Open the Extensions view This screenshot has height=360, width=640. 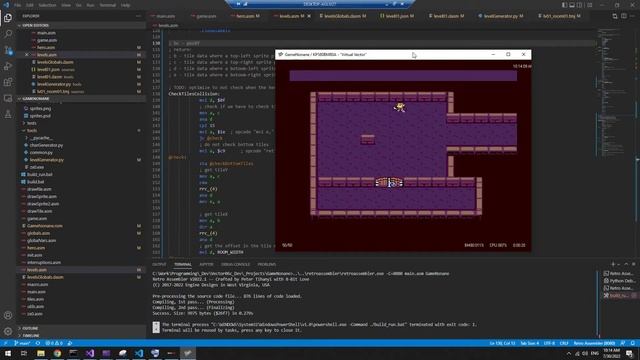pyautogui.click(x=8, y=82)
